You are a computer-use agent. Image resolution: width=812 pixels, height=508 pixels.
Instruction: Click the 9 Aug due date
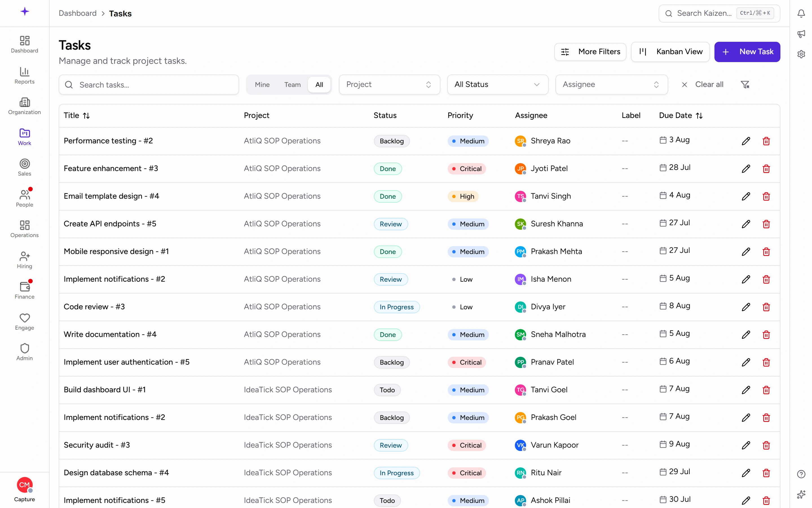click(674, 444)
